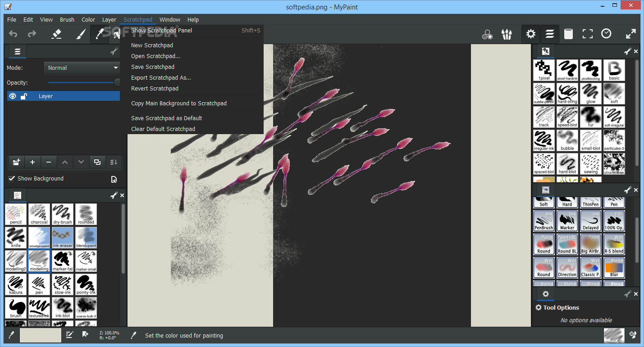Click the current color swatch in status bar
Image resolution: width=644 pixels, height=347 pixels.
point(41,335)
